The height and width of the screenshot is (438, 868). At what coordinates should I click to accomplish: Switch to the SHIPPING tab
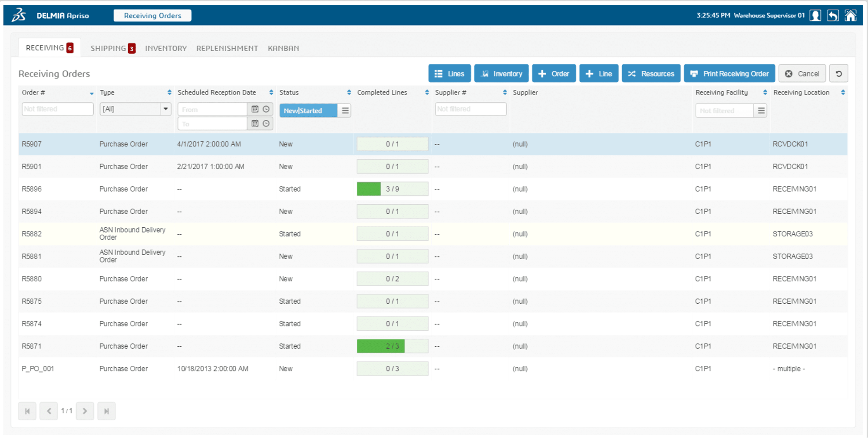click(112, 48)
